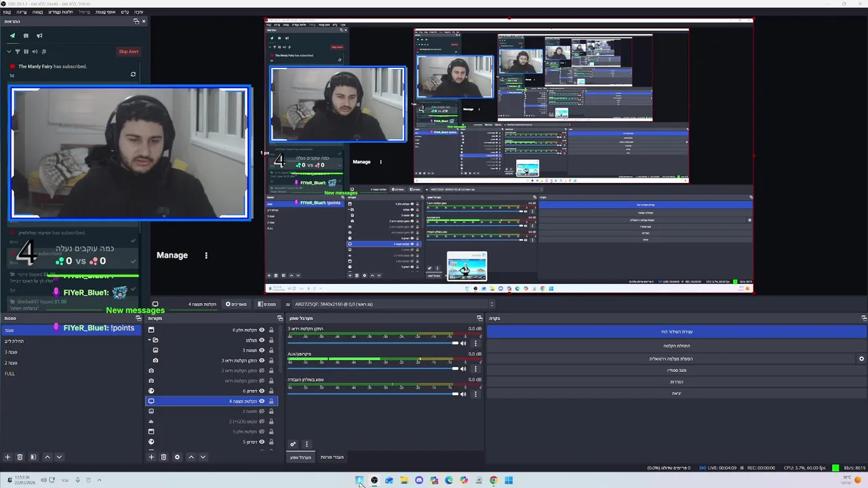Open mixer options three-dot menu near gears

307,445
